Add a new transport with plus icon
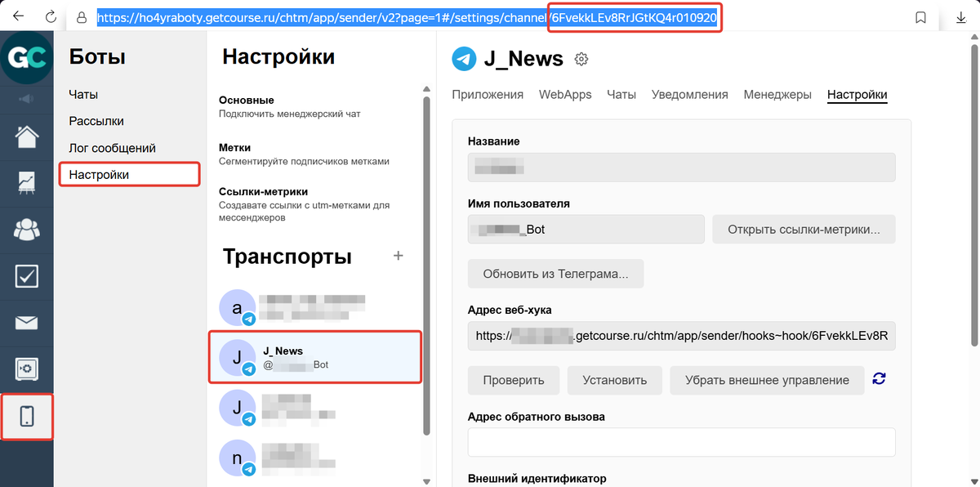 (x=399, y=256)
